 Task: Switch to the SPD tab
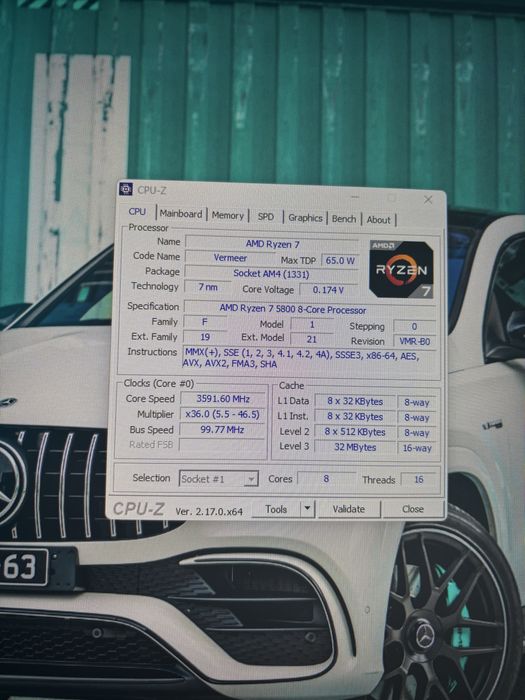pos(266,217)
